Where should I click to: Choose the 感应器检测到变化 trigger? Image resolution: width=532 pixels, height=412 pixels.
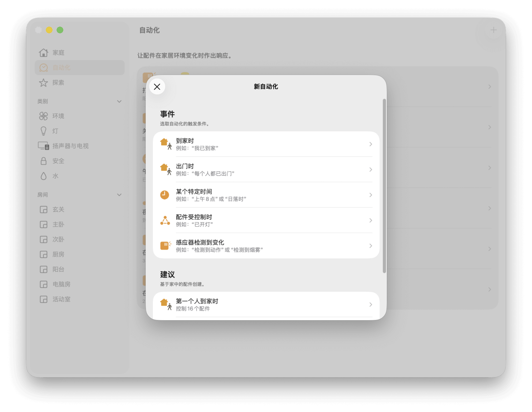266,246
